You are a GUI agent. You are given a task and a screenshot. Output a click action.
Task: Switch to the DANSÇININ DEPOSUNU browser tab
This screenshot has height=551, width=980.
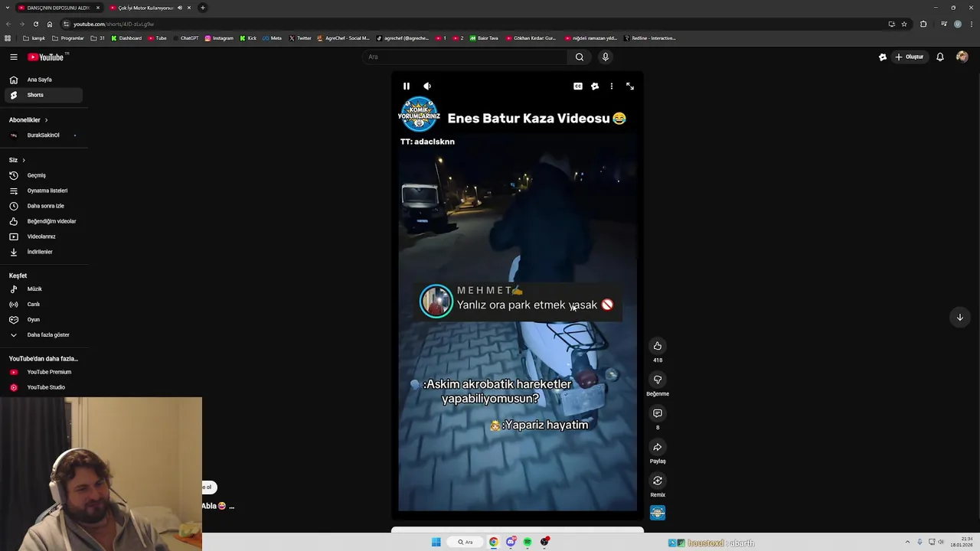(x=57, y=8)
